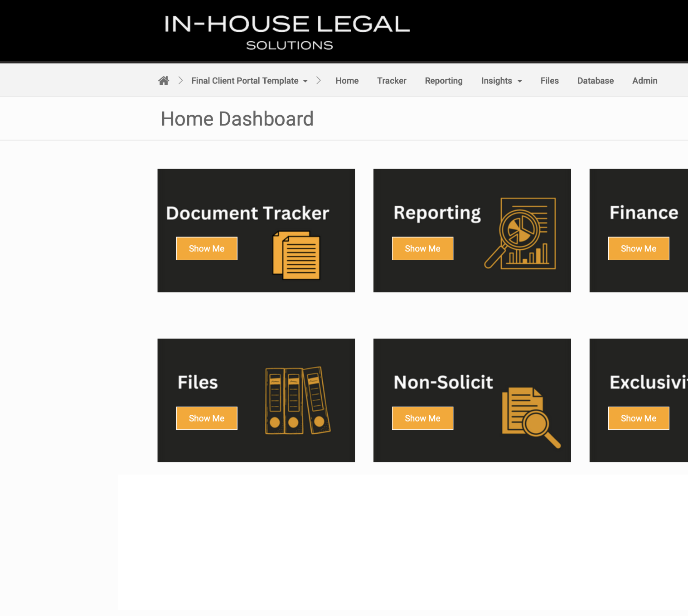Navigate to Reporting via the top menu
The width and height of the screenshot is (688, 616).
443,81
